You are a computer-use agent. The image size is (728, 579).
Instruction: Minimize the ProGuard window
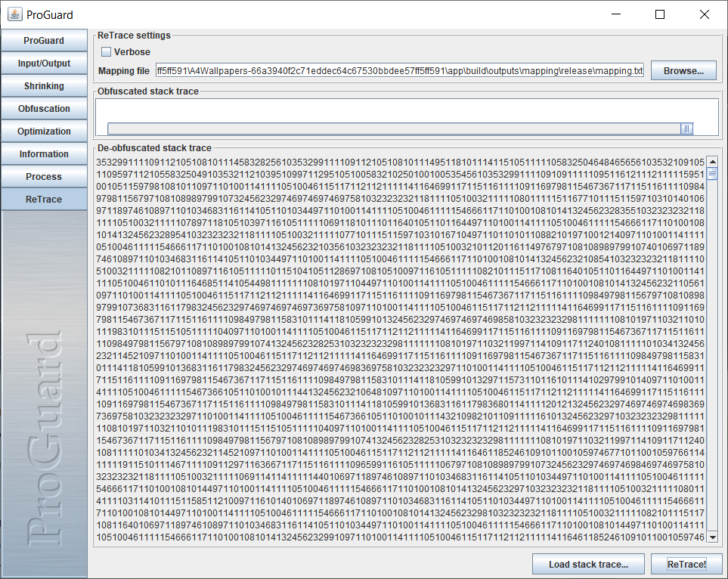[616, 14]
